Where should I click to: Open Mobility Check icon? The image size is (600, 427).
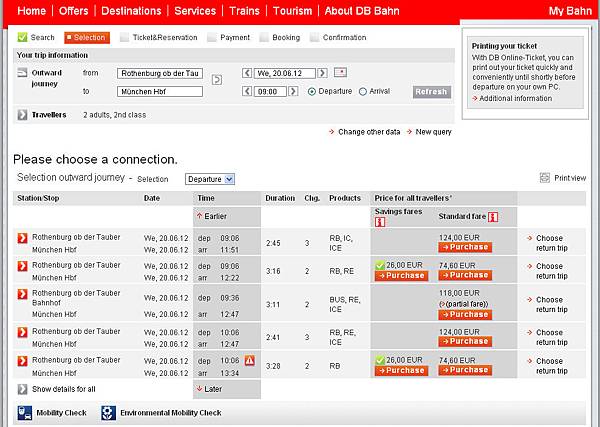(25, 413)
